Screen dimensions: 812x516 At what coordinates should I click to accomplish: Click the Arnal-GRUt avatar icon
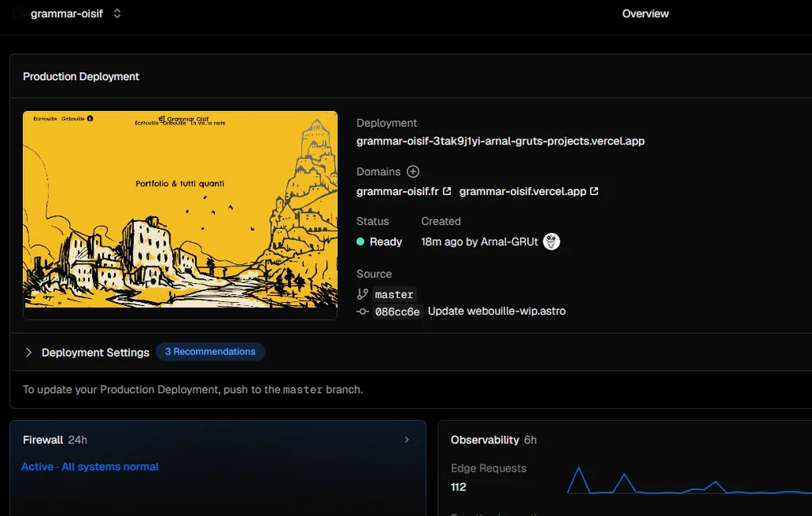[x=552, y=241]
